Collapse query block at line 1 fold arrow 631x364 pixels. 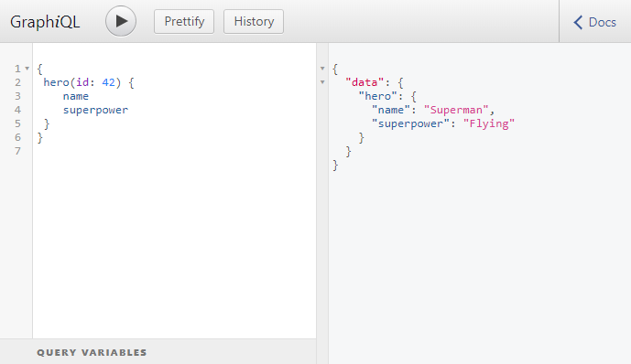point(27,69)
